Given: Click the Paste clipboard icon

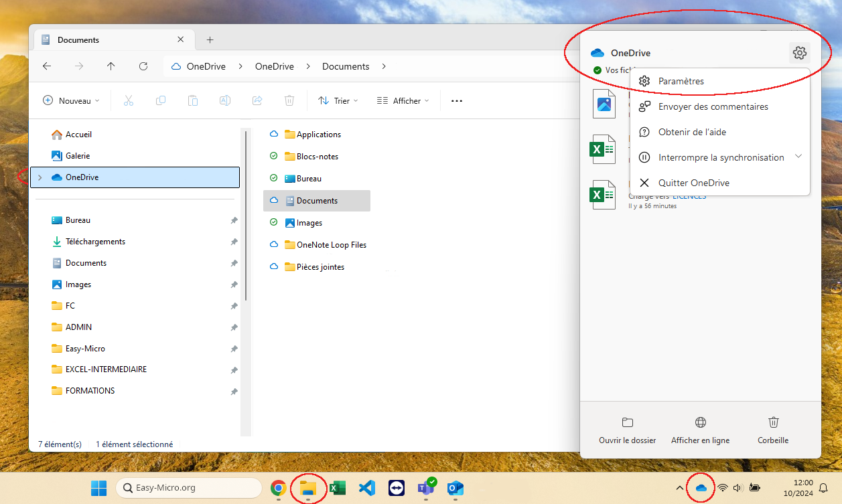Looking at the screenshot, I should click(x=193, y=100).
